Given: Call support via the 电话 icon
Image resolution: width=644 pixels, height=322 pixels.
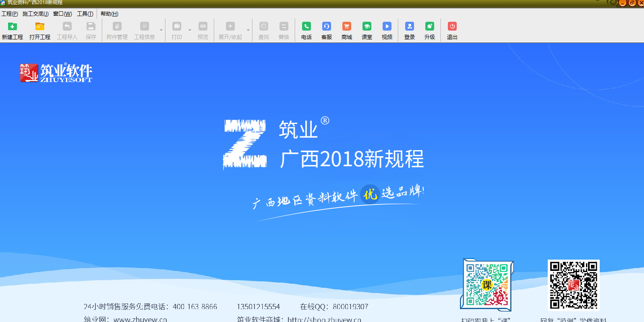Looking at the screenshot, I should (306, 27).
